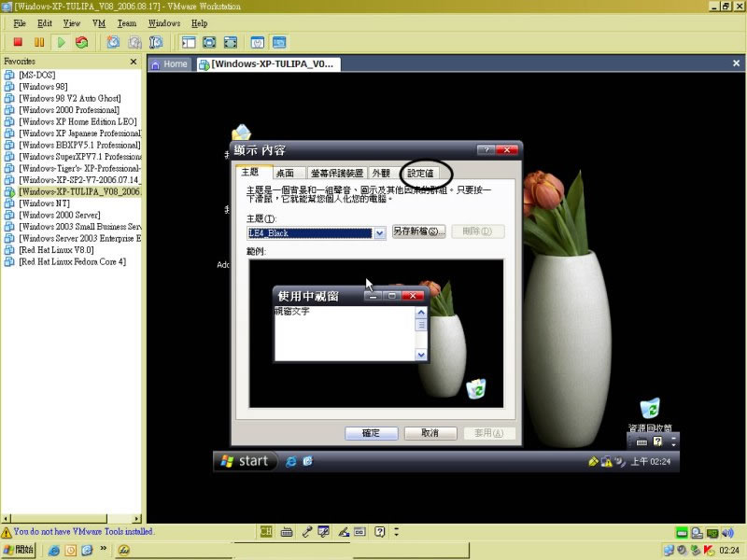Click the guest start button
This screenshot has height=560, width=747.
pos(245,461)
